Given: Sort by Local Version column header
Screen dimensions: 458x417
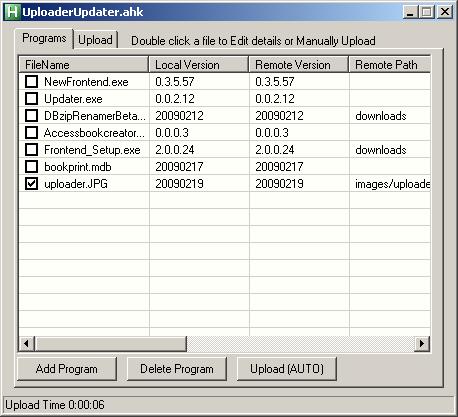Looking at the screenshot, I should click(199, 64).
